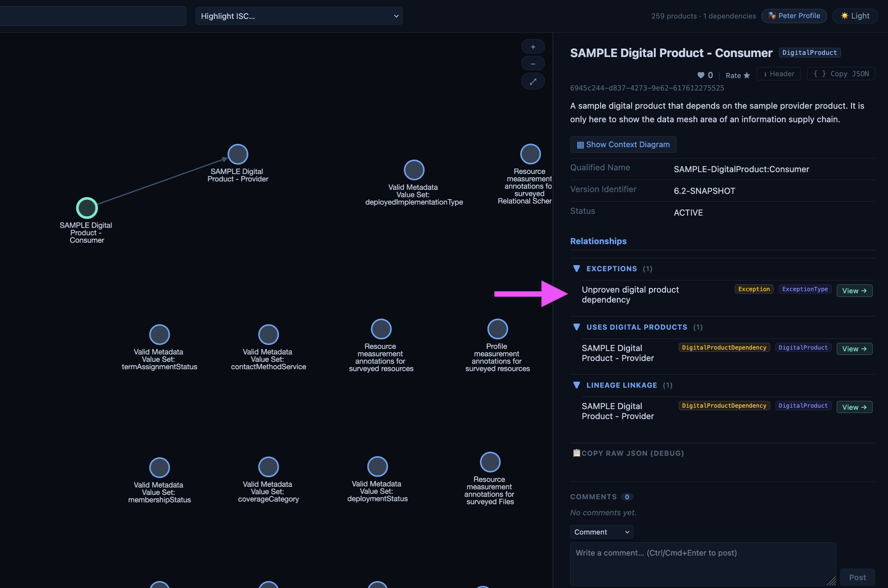Select the Profile measurement annotations node
This screenshot has width=888, height=588.
click(x=497, y=329)
